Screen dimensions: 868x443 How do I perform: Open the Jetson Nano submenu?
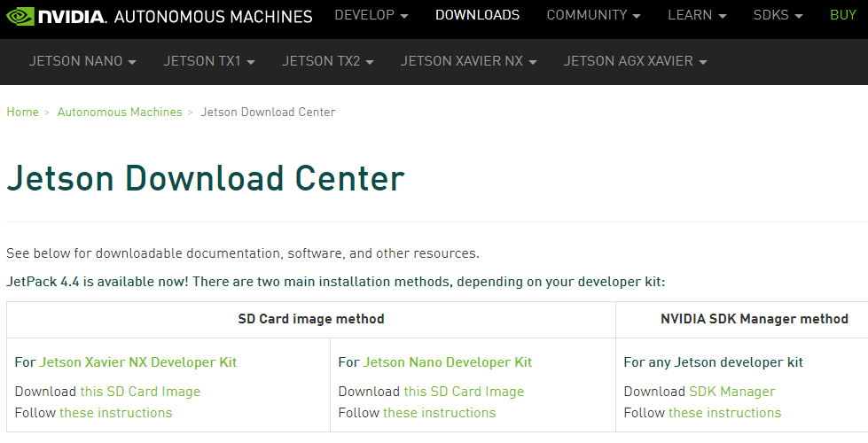(82, 61)
